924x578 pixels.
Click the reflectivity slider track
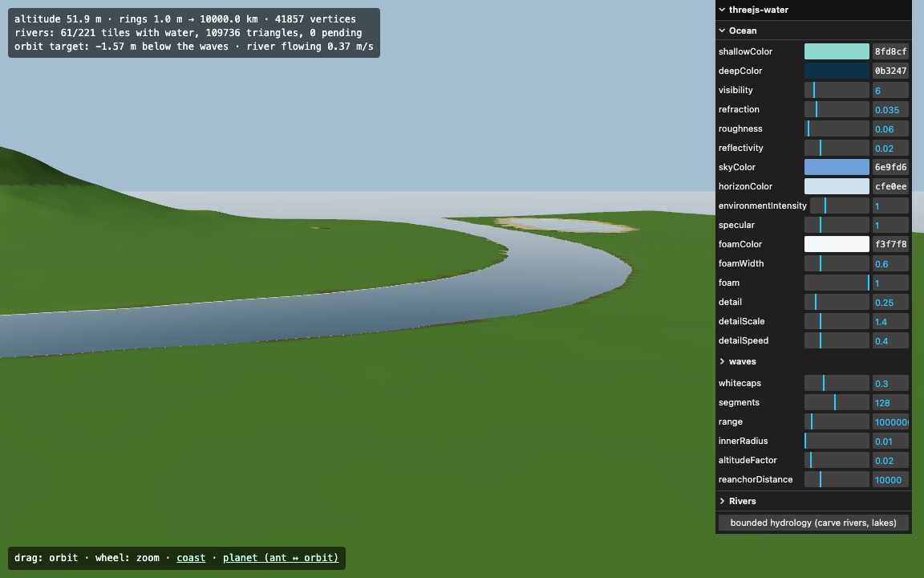[837, 148]
